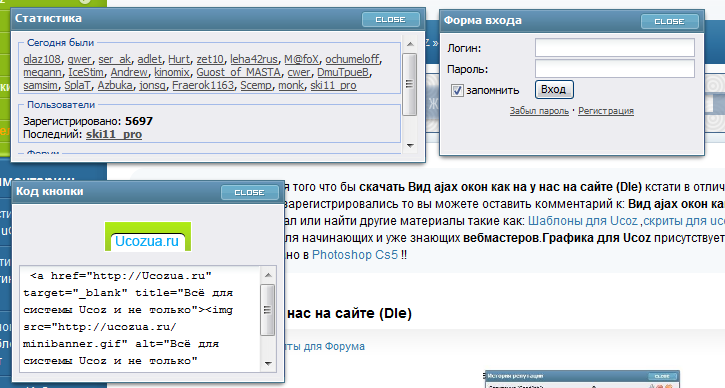Image resolution: width=725 pixels, height=388 pixels.
Task: Open user Hurt profile link
Action: [x=179, y=59]
